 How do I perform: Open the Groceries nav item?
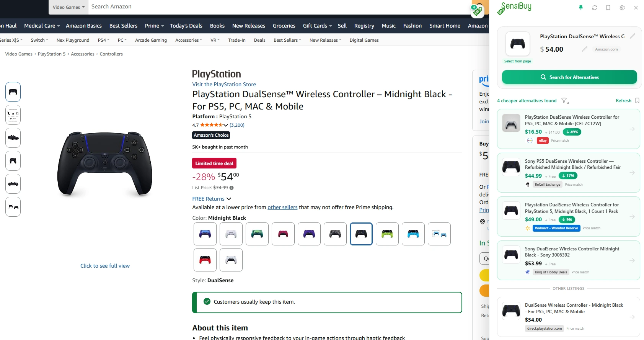pyautogui.click(x=284, y=26)
